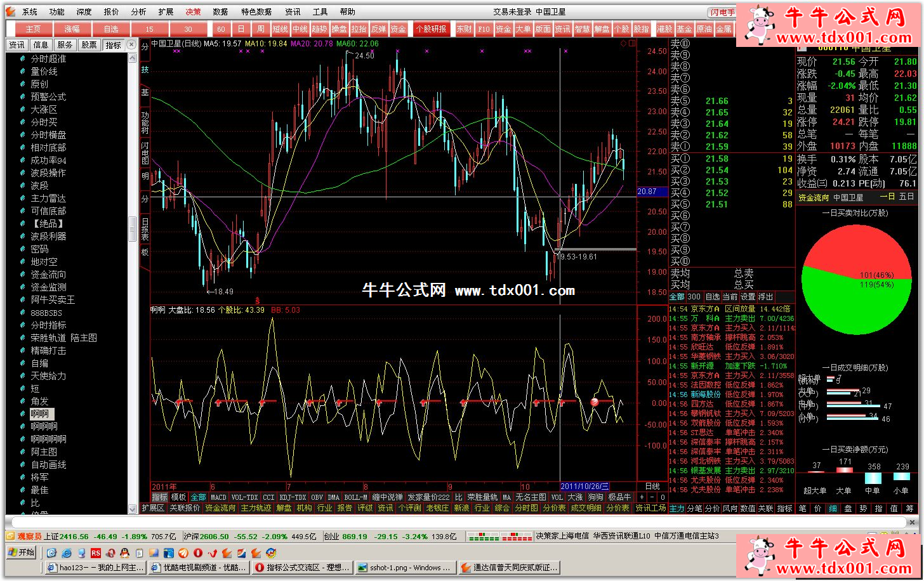
Task: Click the bullet icon beside 资金流向 indicator
Action: pyautogui.click(x=23, y=275)
